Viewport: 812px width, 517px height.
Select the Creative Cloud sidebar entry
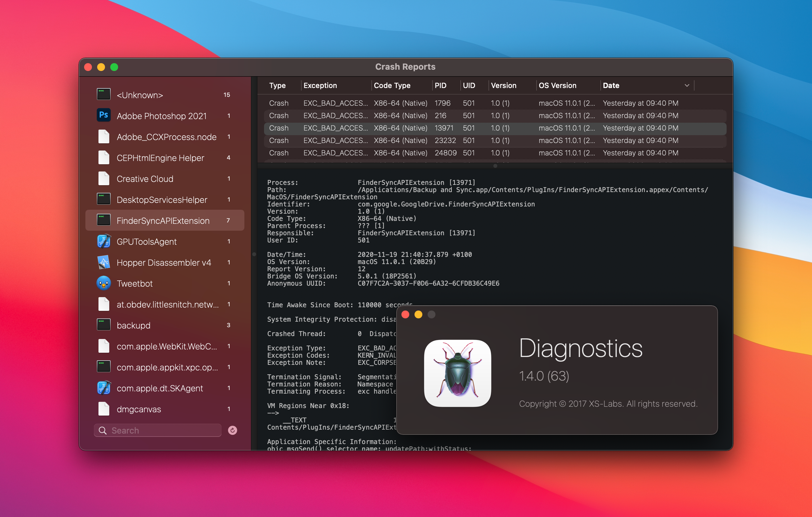pos(145,179)
